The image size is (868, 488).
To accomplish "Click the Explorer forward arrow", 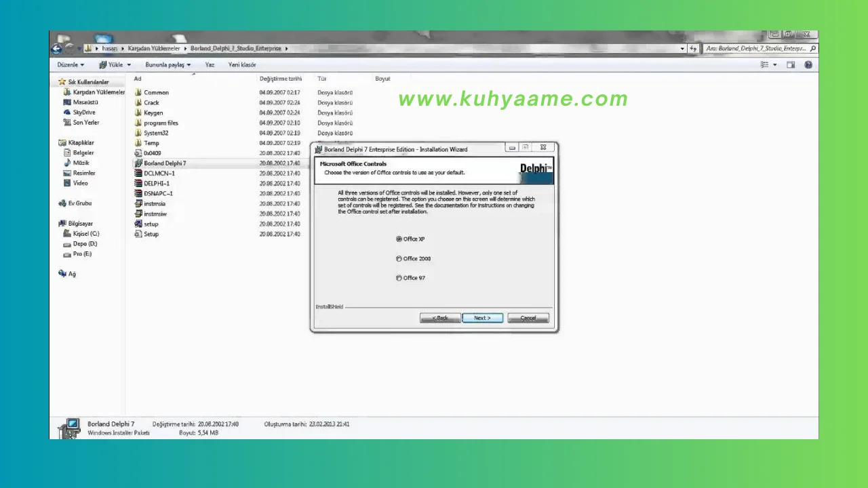I will [69, 49].
